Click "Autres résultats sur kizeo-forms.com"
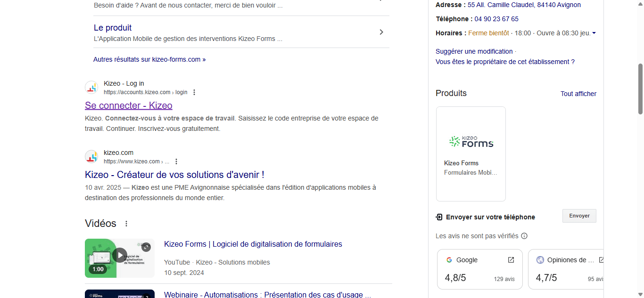Screen dimensions: 644x298 (x=149, y=59)
